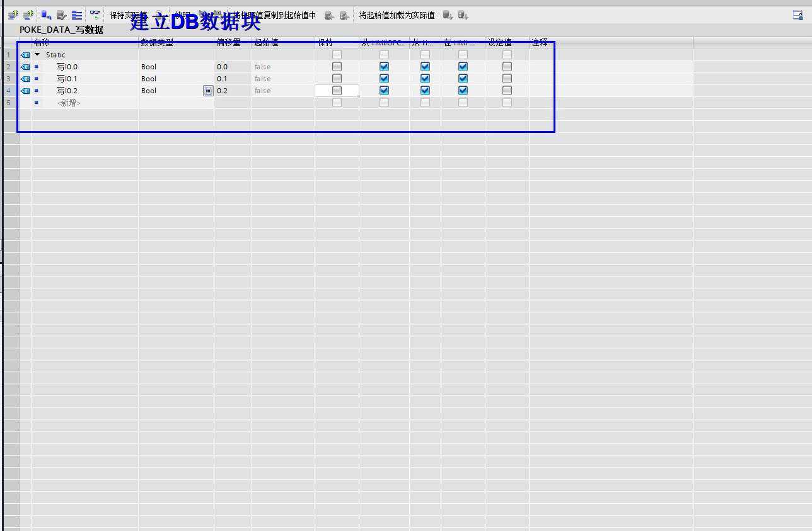Image resolution: width=812 pixels, height=531 pixels.
Task: Enable the 保持 (retain) checkbox for 写I0.0
Action: pos(337,67)
